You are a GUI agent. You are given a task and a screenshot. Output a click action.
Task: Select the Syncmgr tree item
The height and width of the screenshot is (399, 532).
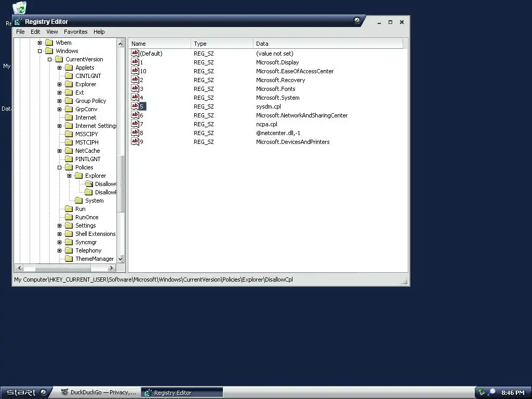click(x=86, y=242)
